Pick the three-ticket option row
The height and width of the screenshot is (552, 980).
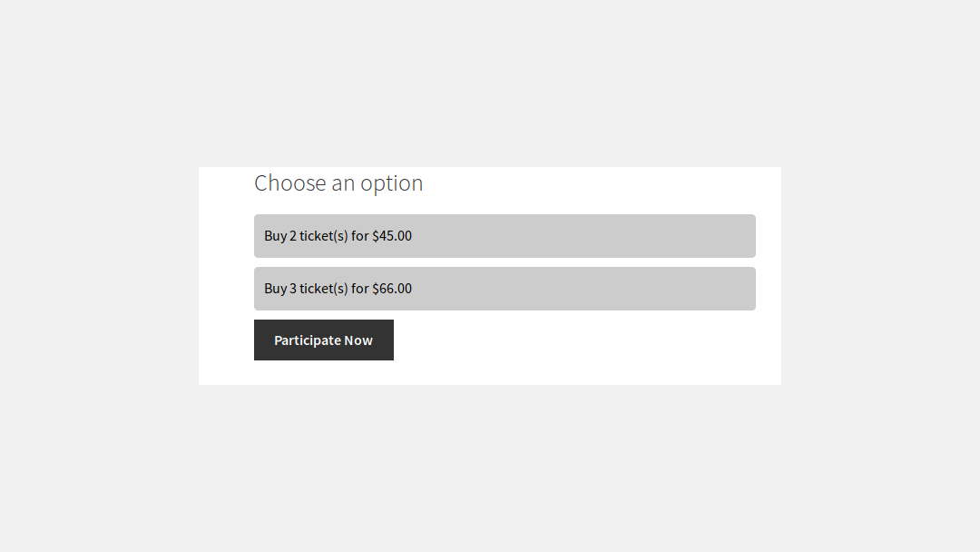[505, 289]
